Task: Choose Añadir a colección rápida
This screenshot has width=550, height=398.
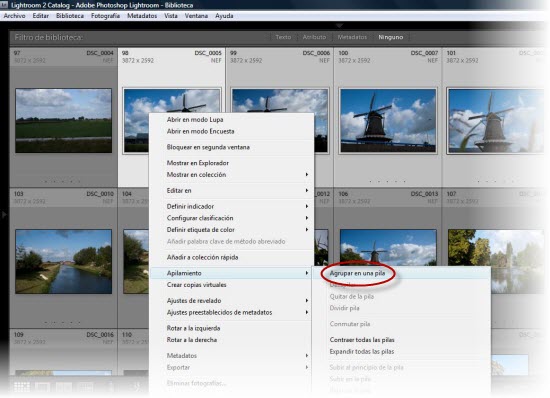Action: [x=202, y=257]
